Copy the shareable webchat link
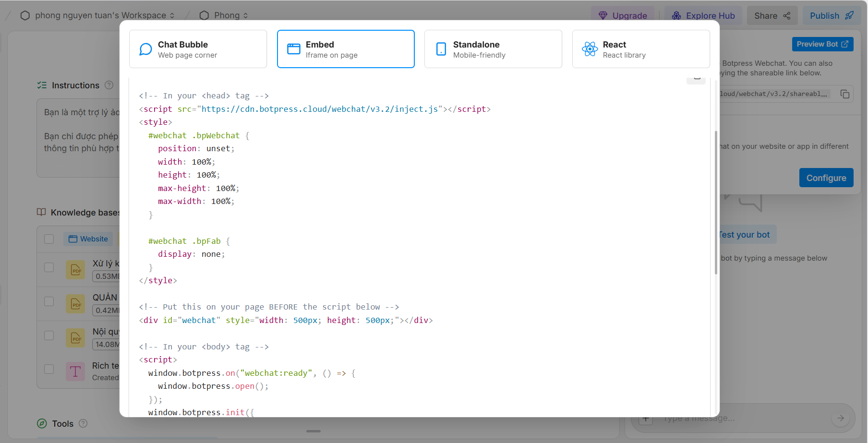The height and width of the screenshot is (443, 868). point(845,94)
